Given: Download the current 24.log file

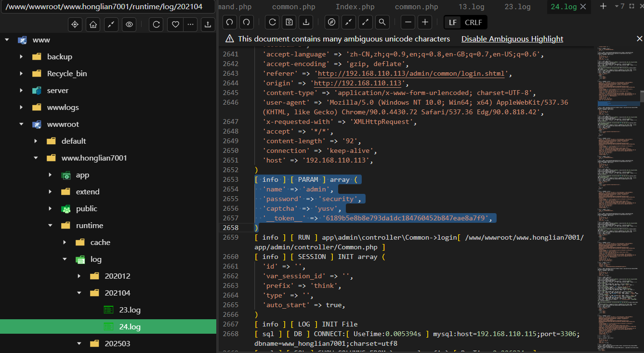Looking at the screenshot, I should tap(306, 22).
